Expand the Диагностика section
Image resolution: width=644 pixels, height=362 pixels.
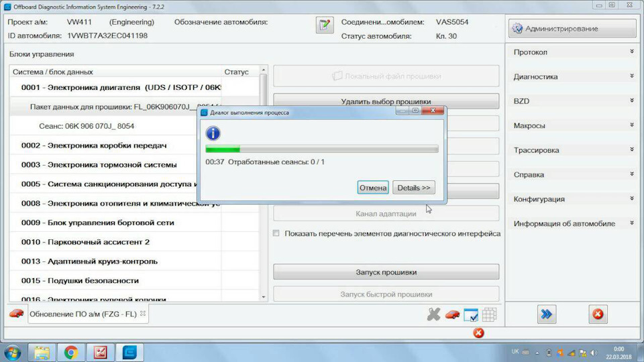tap(574, 76)
